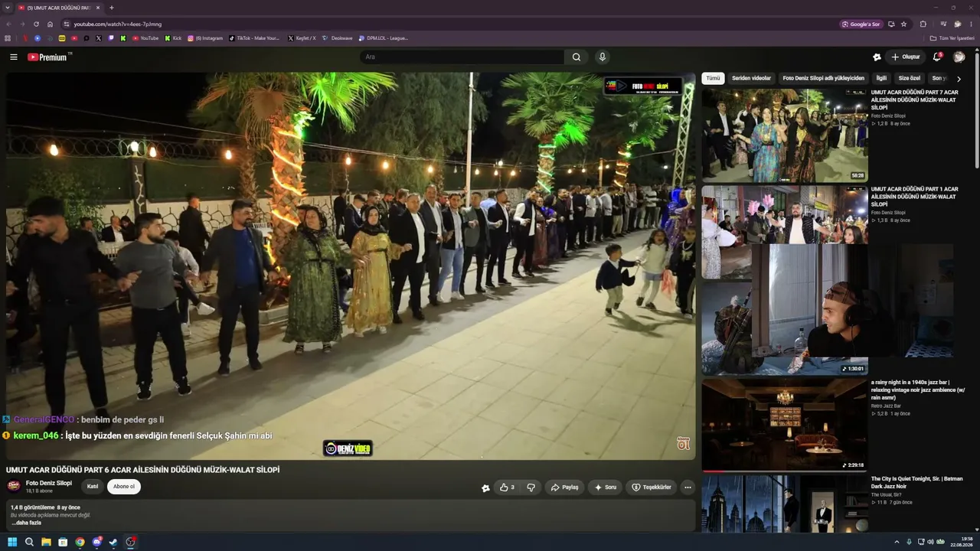Expand the description with ...daha fazla
The height and width of the screenshot is (551, 980).
coord(27,523)
